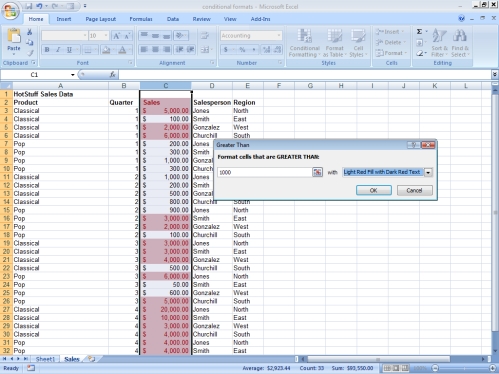Open the Light Red Fill format dropdown
The width and height of the screenshot is (499, 374).
click(x=428, y=172)
